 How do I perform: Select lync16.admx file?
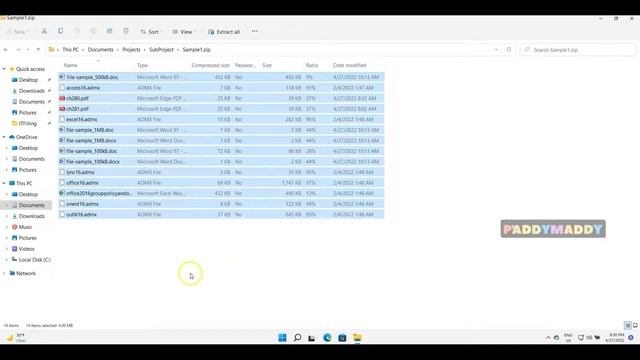point(221,172)
